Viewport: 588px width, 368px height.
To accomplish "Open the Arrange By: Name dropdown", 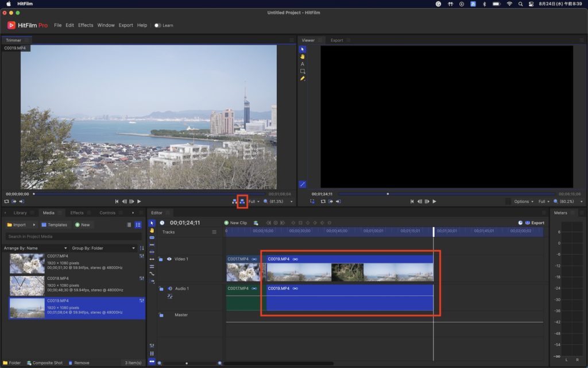I will pos(36,248).
